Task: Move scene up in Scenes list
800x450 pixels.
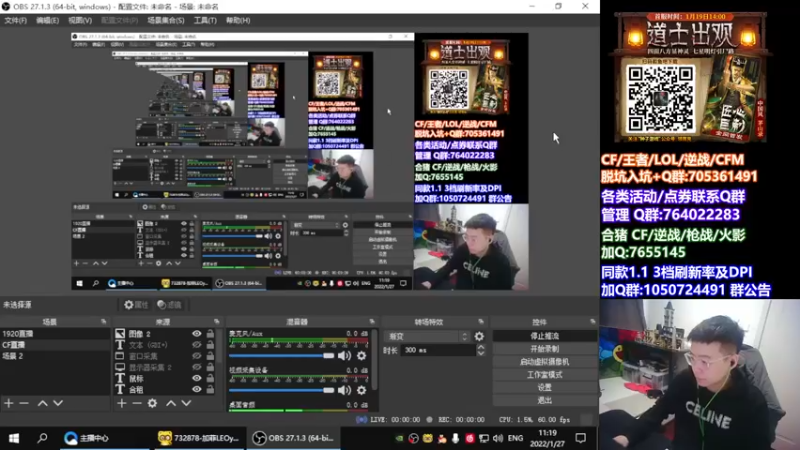Action: [42, 403]
